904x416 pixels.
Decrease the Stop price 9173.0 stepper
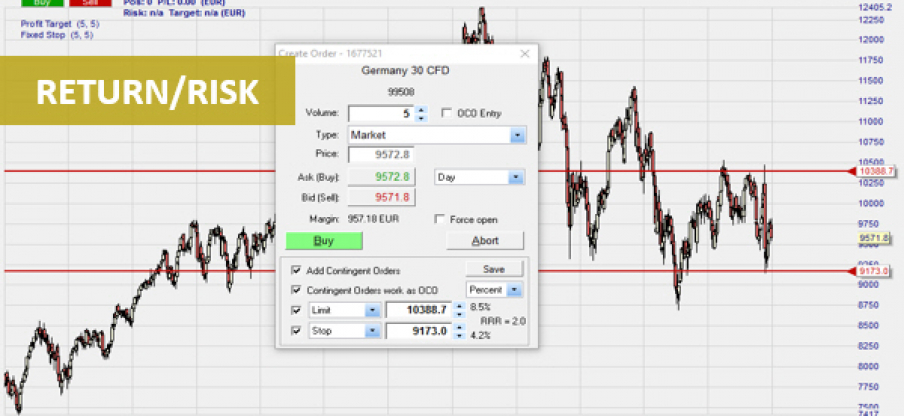(459, 335)
